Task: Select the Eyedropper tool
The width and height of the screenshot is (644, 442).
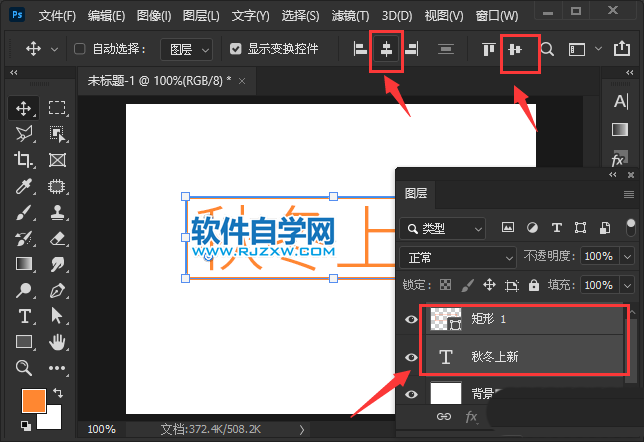Action: point(23,186)
